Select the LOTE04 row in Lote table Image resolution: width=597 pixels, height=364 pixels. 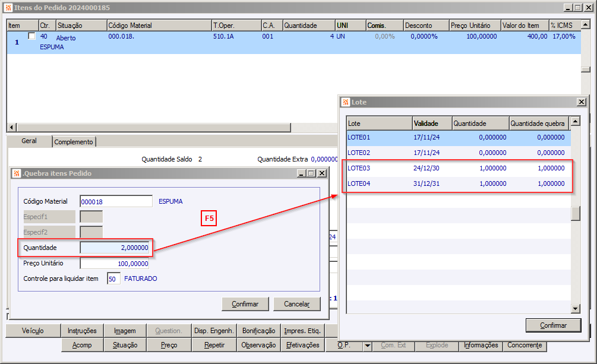459,183
